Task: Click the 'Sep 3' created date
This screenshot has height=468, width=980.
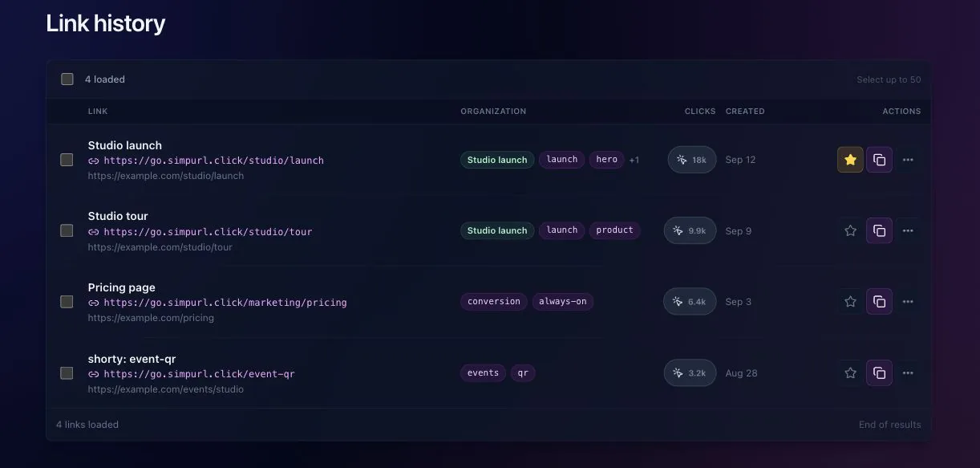Action: pos(739,302)
